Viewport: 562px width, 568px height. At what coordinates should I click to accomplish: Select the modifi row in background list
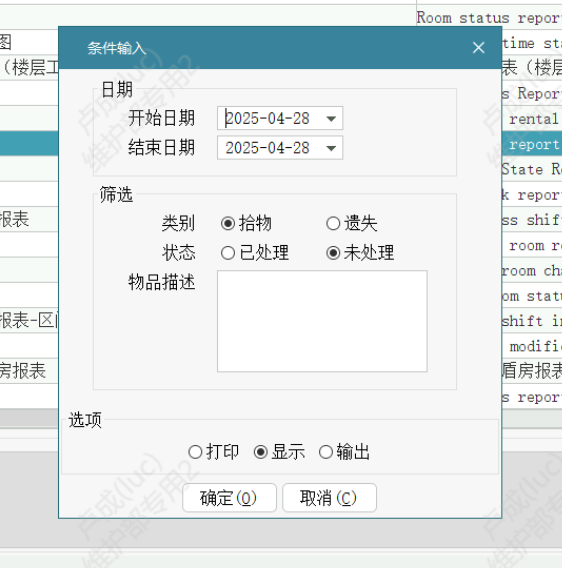[x=532, y=346]
